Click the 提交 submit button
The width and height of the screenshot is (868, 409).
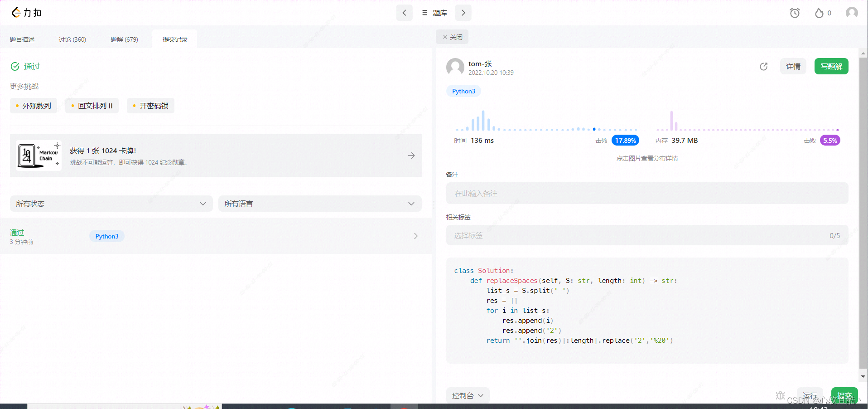click(844, 395)
